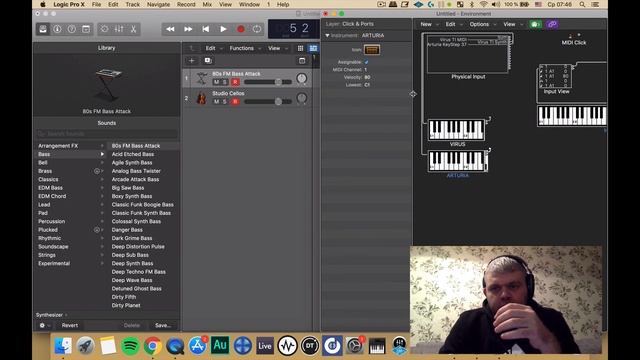Open the Inspector from the control bar

[x=57, y=29]
